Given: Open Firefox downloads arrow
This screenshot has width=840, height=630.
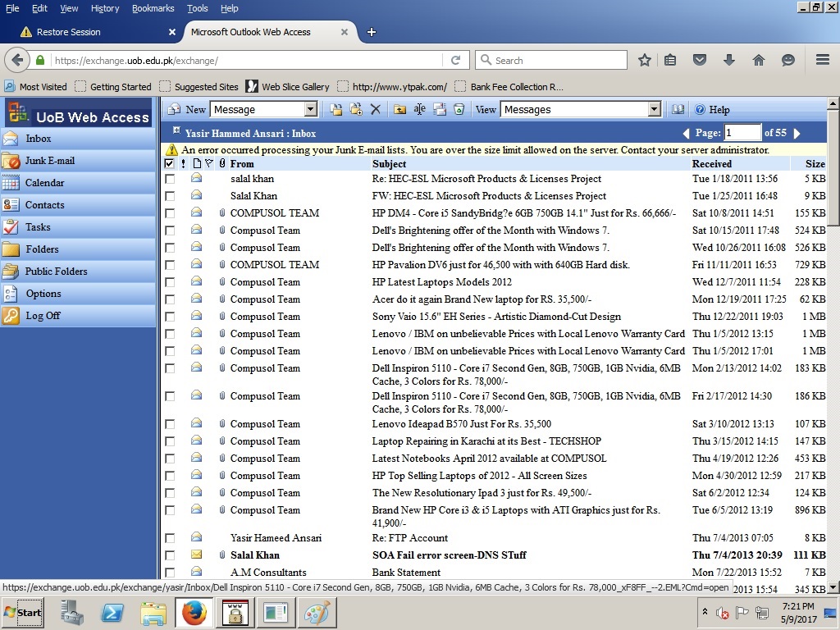Looking at the screenshot, I should pyautogui.click(x=728, y=60).
